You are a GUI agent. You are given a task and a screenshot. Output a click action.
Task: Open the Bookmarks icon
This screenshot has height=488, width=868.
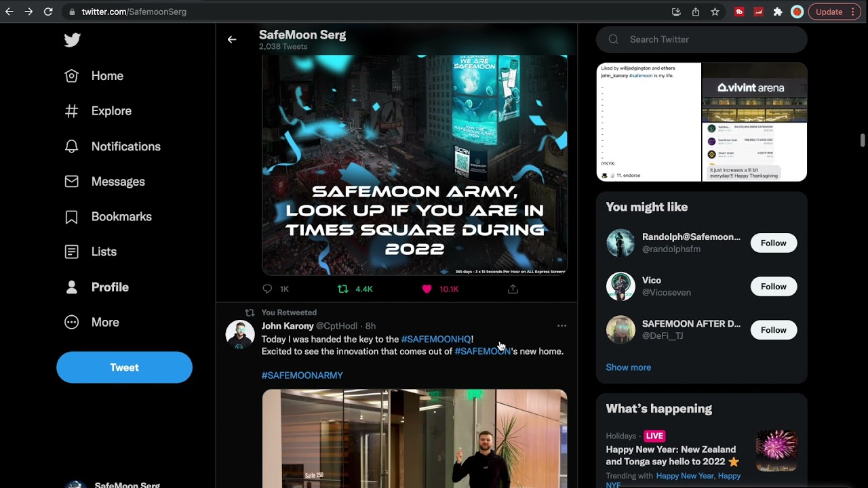[x=71, y=217]
